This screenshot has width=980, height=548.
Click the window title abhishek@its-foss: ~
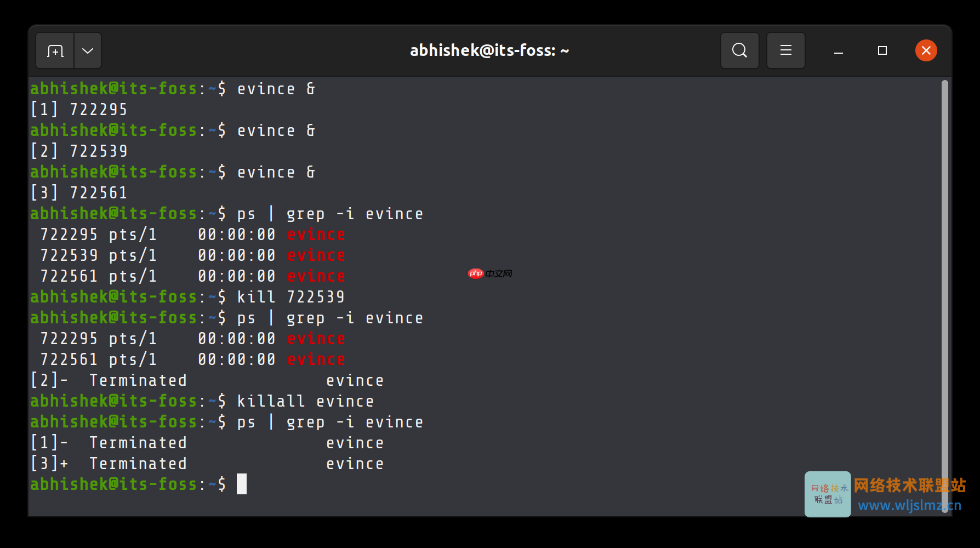(489, 50)
